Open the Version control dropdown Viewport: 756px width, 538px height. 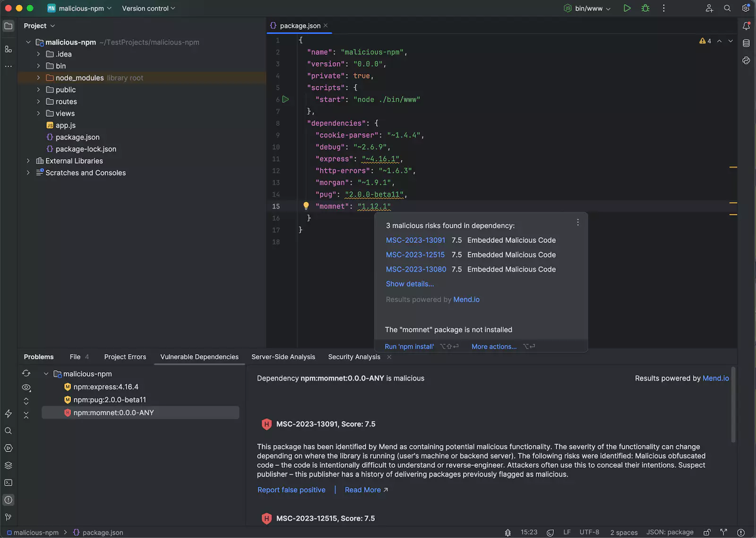pyautogui.click(x=148, y=9)
